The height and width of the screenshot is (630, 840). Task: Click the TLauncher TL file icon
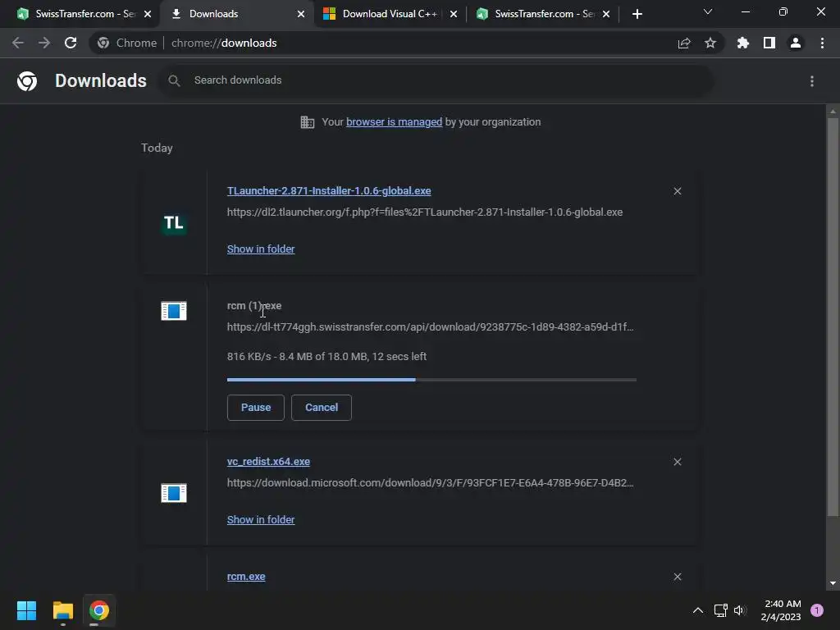[174, 223]
